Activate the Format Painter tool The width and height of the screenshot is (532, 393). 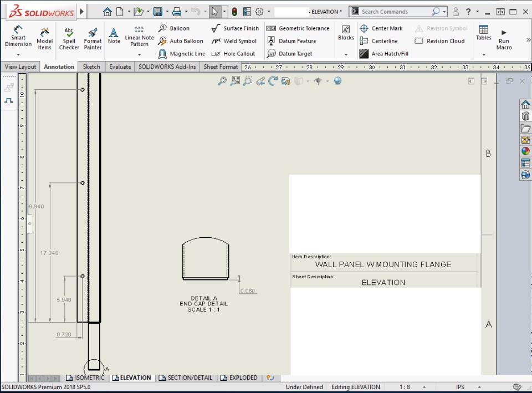coord(93,39)
